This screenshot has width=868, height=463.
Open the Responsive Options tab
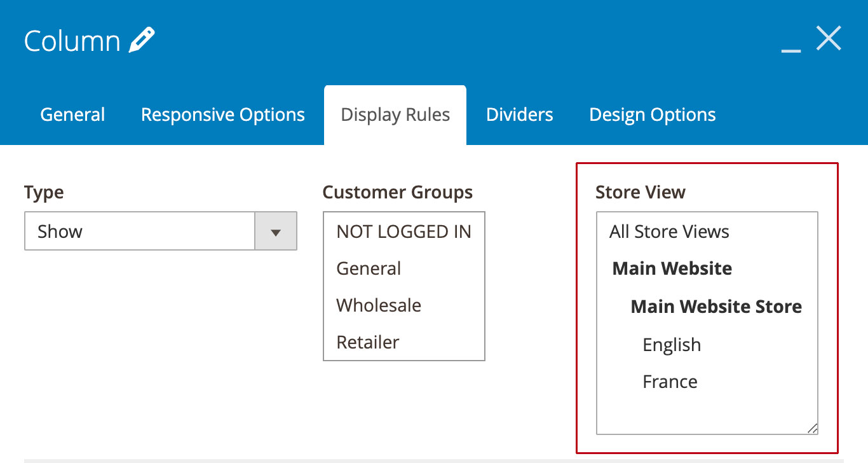point(223,114)
